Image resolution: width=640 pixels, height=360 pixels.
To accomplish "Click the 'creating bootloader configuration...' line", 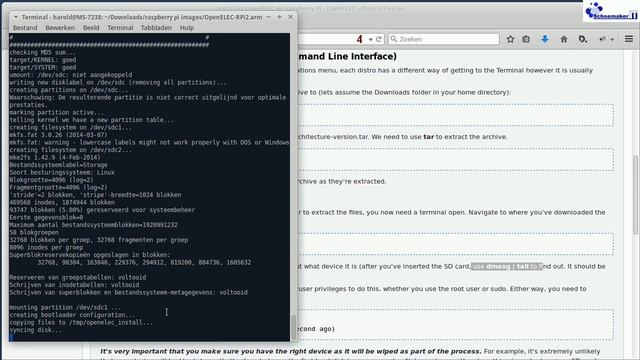I will (x=72, y=315).
